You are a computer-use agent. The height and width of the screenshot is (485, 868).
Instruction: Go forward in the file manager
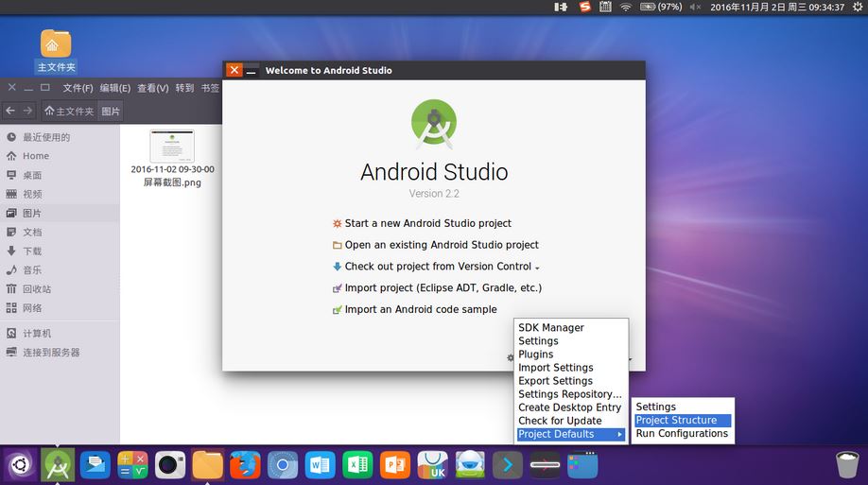tap(27, 111)
